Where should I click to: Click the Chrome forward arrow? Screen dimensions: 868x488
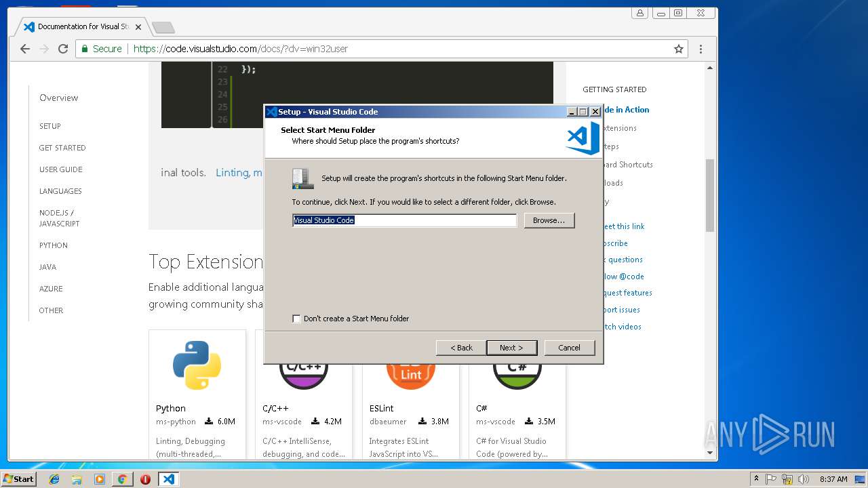click(x=44, y=49)
